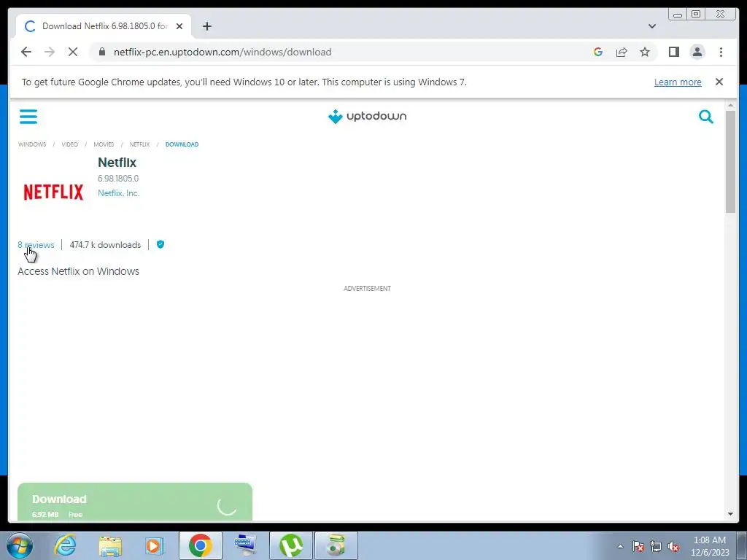Click the scrollbar up arrow
Image resolution: width=747 pixels, height=560 pixels.
[x=730, y=105]
